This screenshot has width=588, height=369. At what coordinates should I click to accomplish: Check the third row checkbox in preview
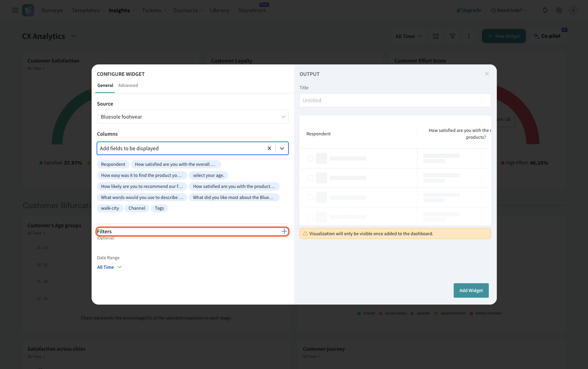310,197
